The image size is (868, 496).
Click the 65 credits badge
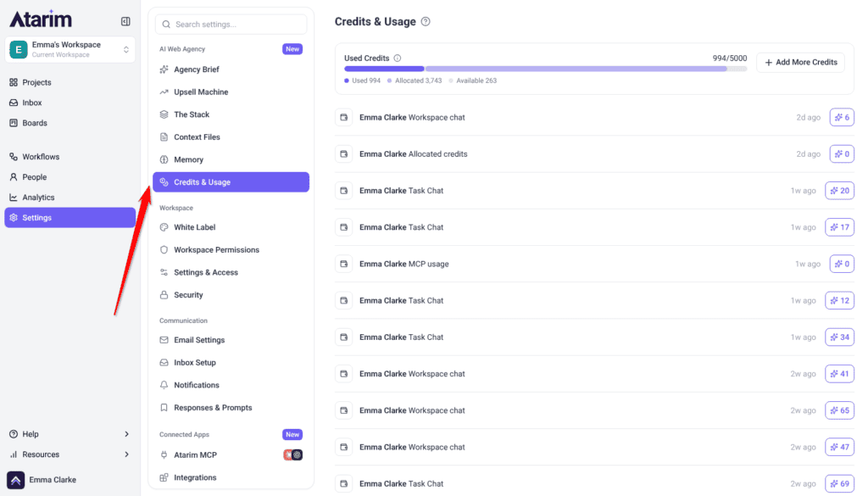(839, 410)
